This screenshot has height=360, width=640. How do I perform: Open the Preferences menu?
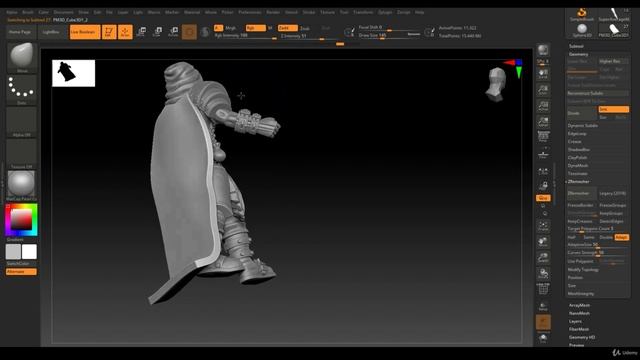(x=250, y=12)
